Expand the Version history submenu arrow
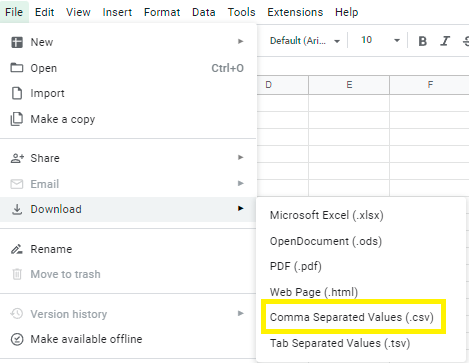This screenshot has width=469, height=363. [240, 313]
